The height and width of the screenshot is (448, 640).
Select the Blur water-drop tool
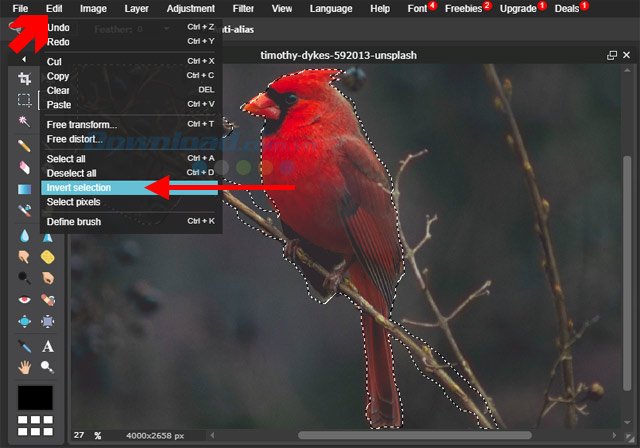pyautogui.click(x=24, y=235)
